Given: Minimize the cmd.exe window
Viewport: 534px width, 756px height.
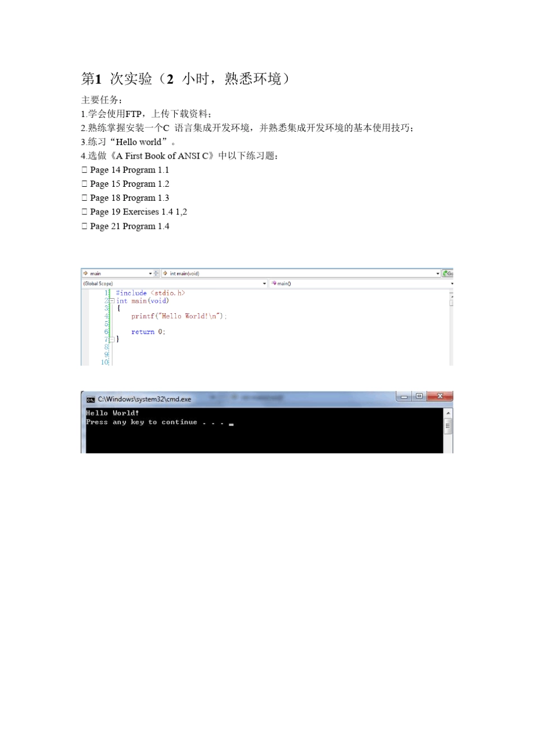Looking at the screenshot, I should (404, 397).
